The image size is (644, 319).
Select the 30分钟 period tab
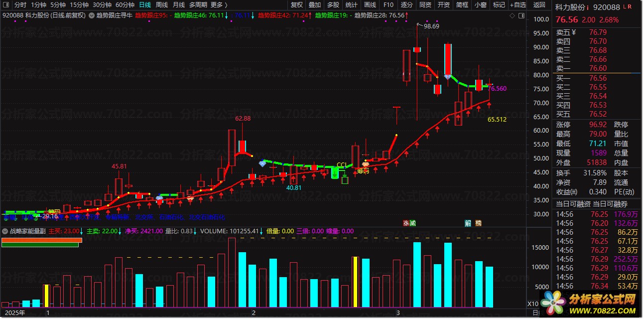point(102,5)
